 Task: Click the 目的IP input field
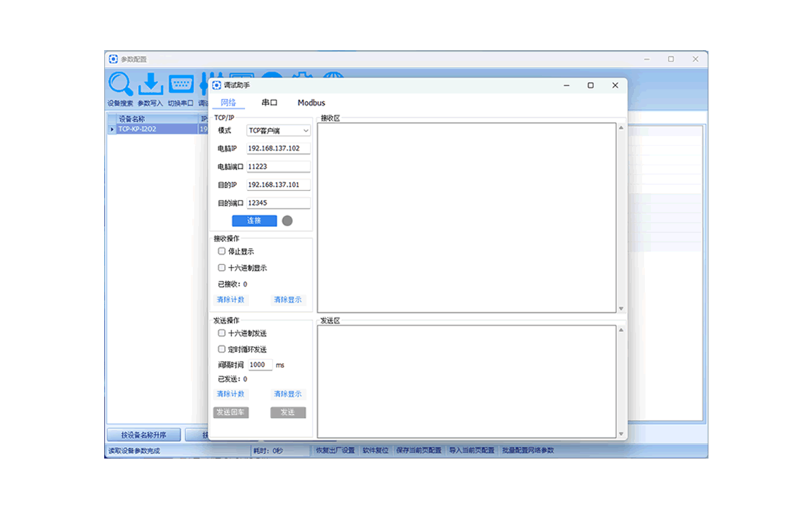click(278, 185)
